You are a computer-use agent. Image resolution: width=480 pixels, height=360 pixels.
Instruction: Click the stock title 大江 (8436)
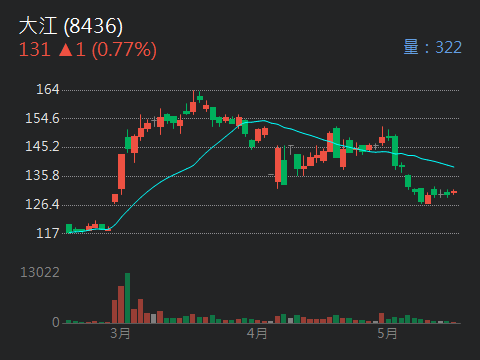71,26
